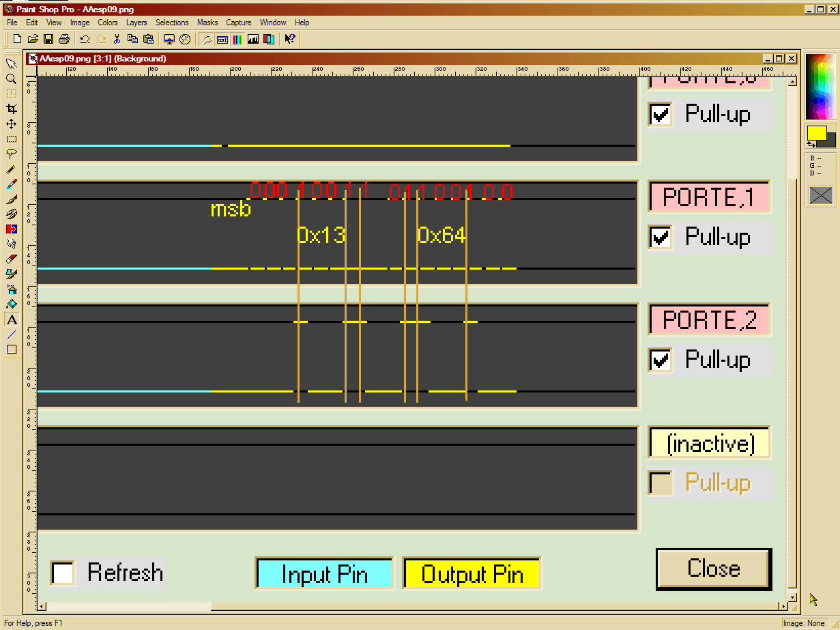Screen dimensions: 840x630
Task: Select the Paint Brush tool
Action: coord(12,199)
